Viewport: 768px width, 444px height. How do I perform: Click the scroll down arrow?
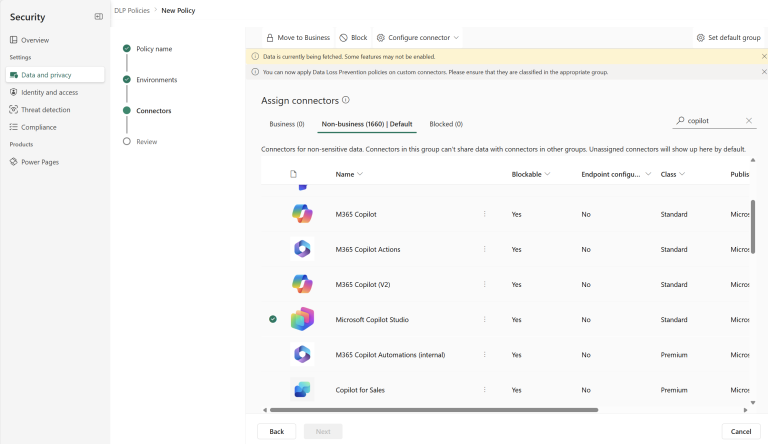pos(753,402)
